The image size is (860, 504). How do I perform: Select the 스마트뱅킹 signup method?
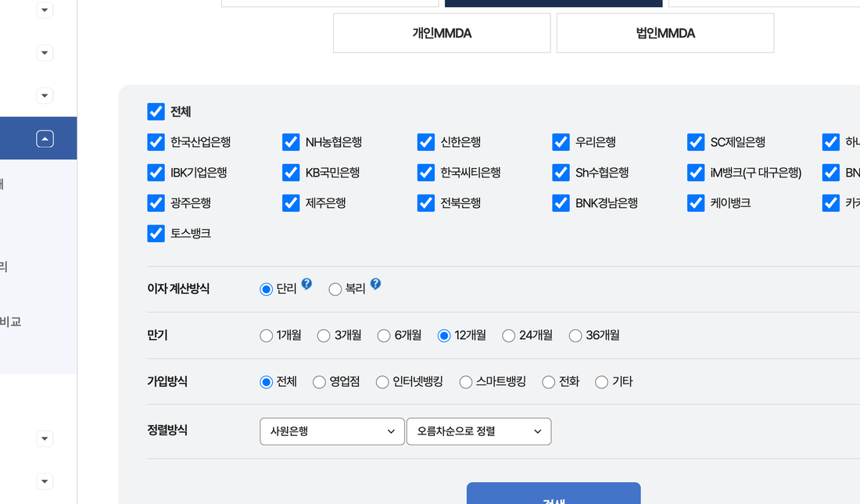point(466,382)
